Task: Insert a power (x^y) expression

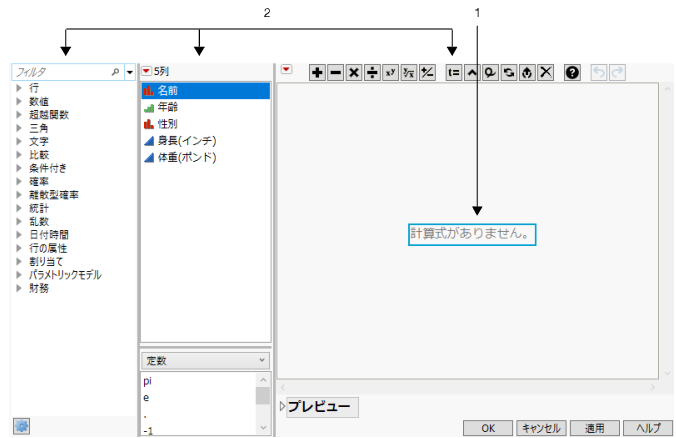Action: coord(390,72)
